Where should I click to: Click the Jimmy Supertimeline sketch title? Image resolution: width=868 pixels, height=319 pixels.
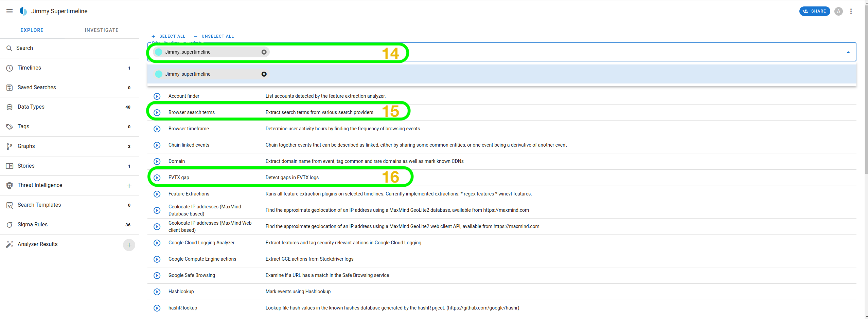click(x=59, y=11)
